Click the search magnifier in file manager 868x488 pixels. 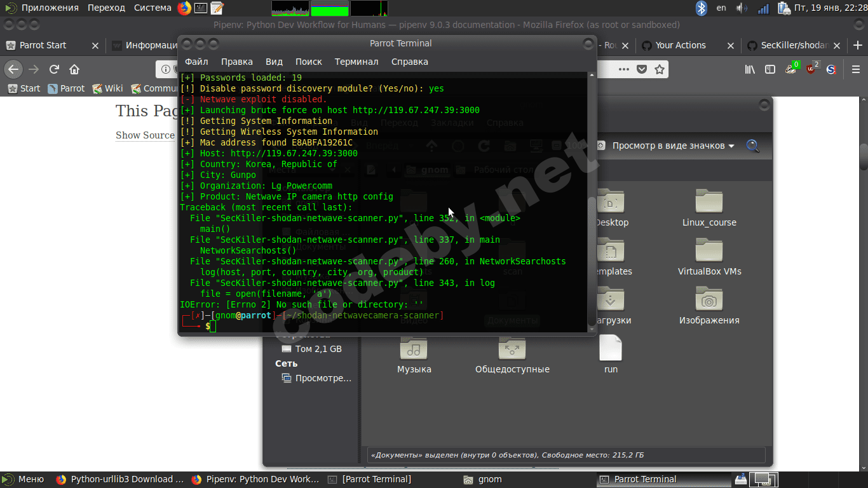(x=753, y=146)
